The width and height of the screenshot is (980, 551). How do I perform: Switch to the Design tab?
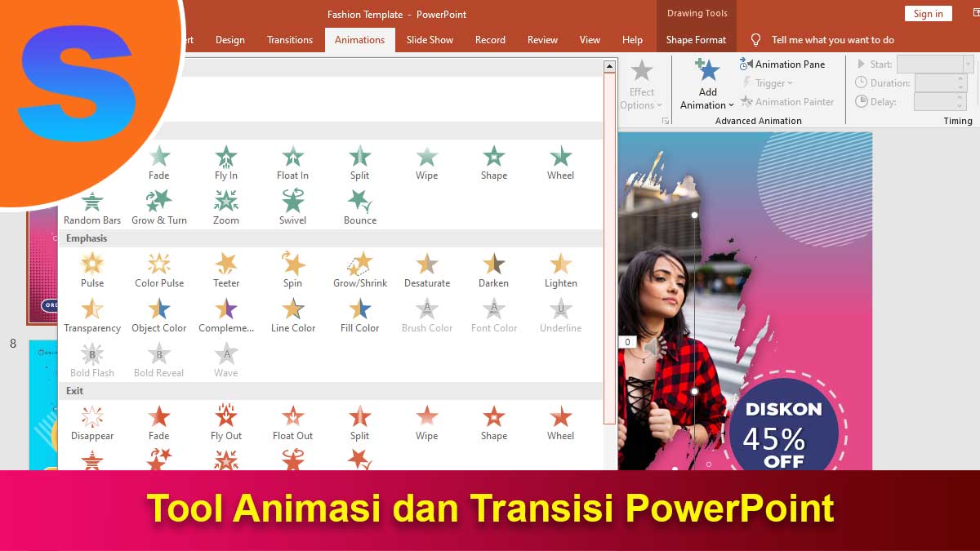230,40
